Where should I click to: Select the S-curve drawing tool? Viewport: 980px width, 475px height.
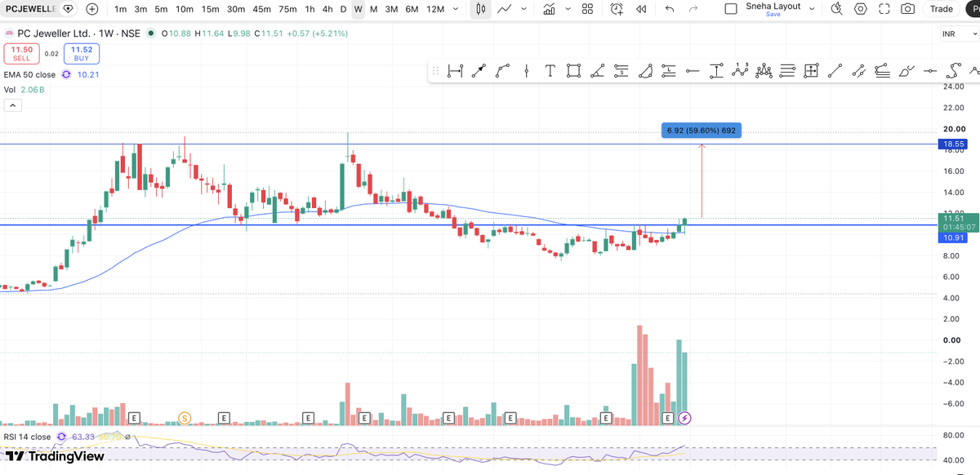pos(954,71)
